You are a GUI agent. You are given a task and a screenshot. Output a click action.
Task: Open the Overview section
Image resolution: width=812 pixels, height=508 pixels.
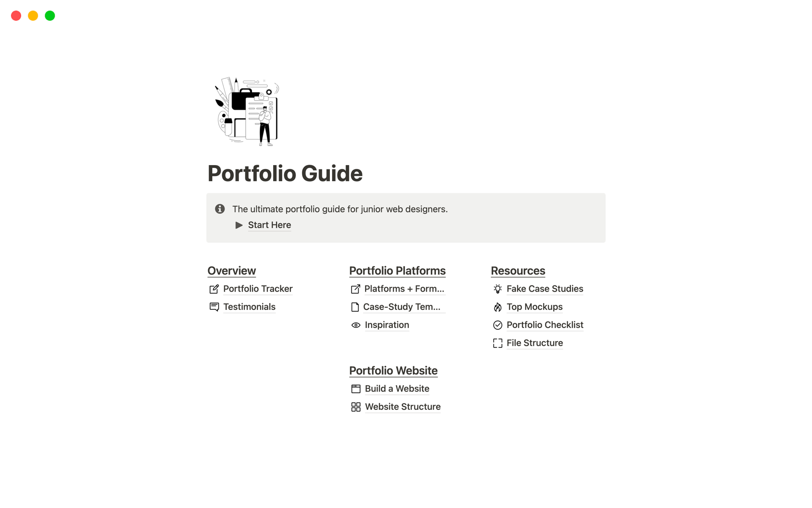click(x=231, y=271)
